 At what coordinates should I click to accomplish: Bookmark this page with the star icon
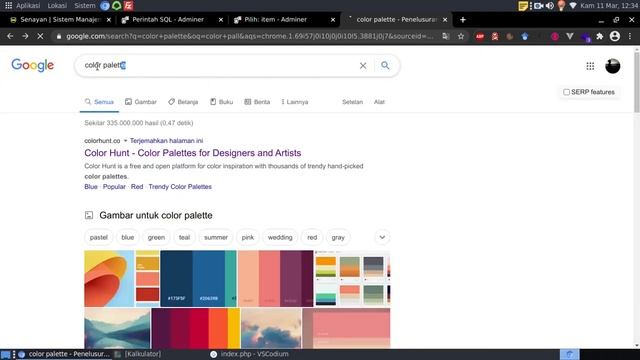point(461,36)
